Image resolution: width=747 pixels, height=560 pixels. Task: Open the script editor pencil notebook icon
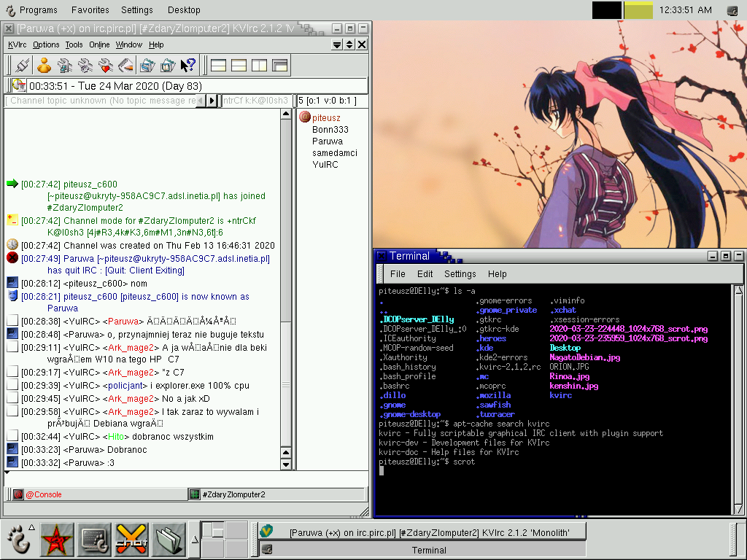[125, 65]
